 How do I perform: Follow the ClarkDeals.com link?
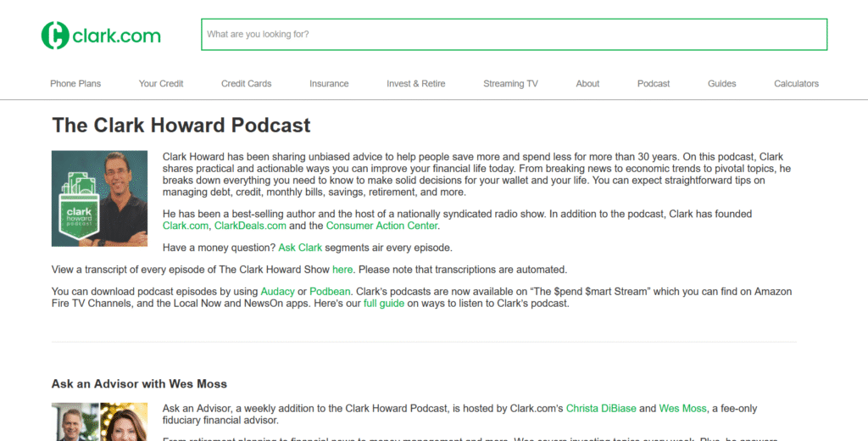coord(250,226)
